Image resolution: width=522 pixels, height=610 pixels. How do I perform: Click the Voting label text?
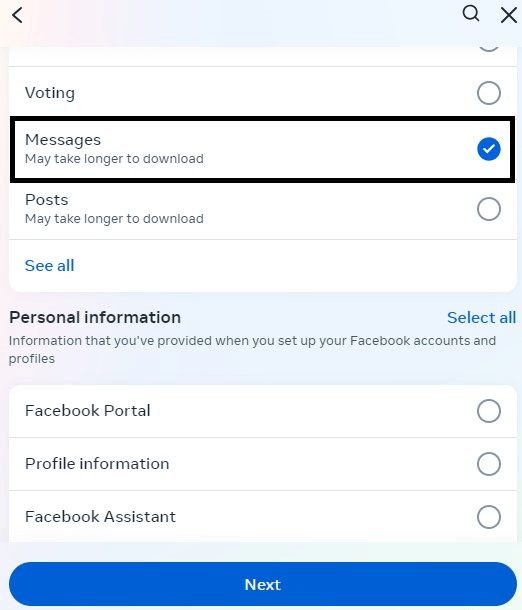tap(50, 93)
